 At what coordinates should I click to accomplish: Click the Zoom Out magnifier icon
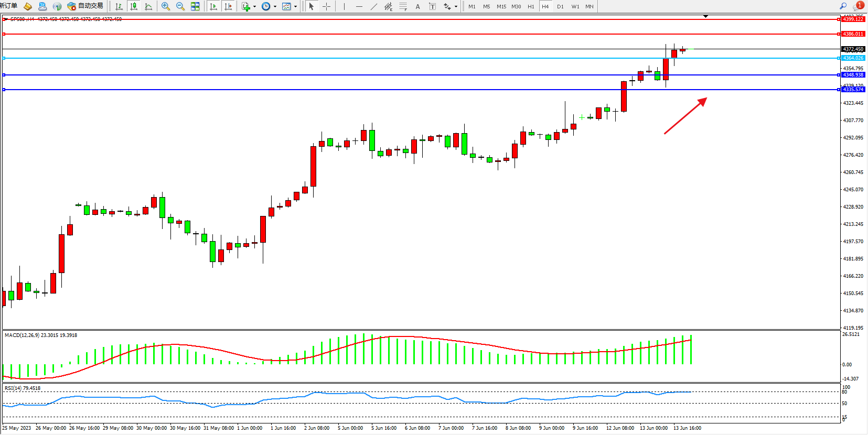(180, 6)
